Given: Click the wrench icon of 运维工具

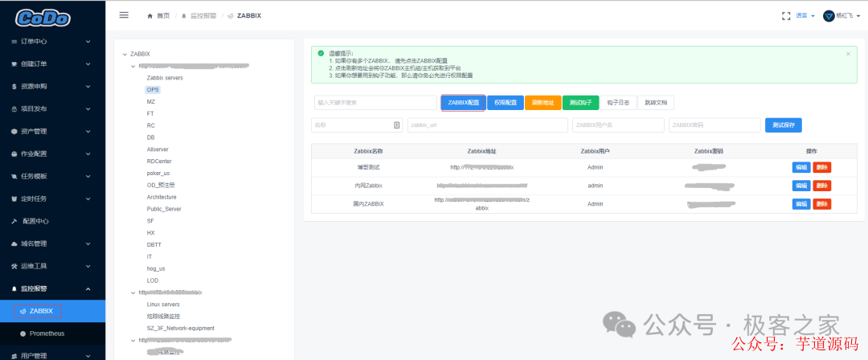Looking at the screenshot, I should [15, 267].
